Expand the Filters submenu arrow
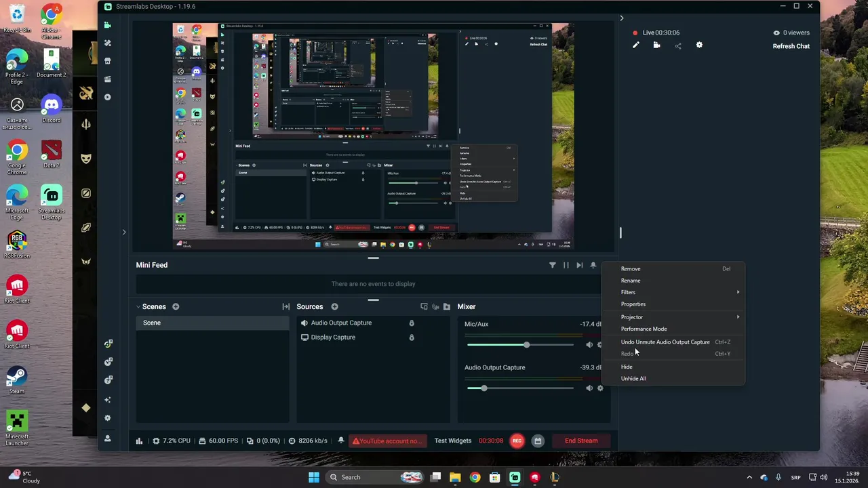Image resolution: width=868 pixels, height=488 pixels. (738, 292)
